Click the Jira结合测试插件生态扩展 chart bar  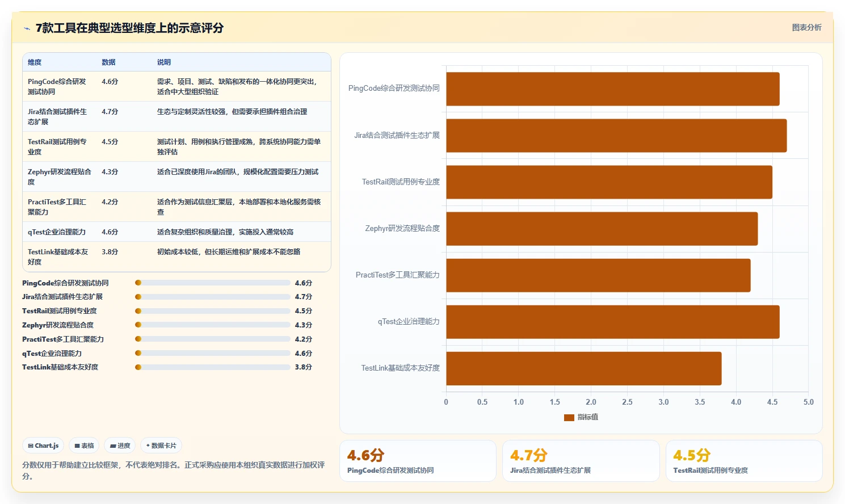(616, 136)
